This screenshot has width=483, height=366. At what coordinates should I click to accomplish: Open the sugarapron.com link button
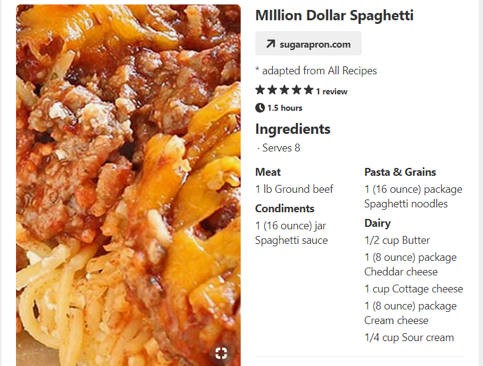pos(308,44)
